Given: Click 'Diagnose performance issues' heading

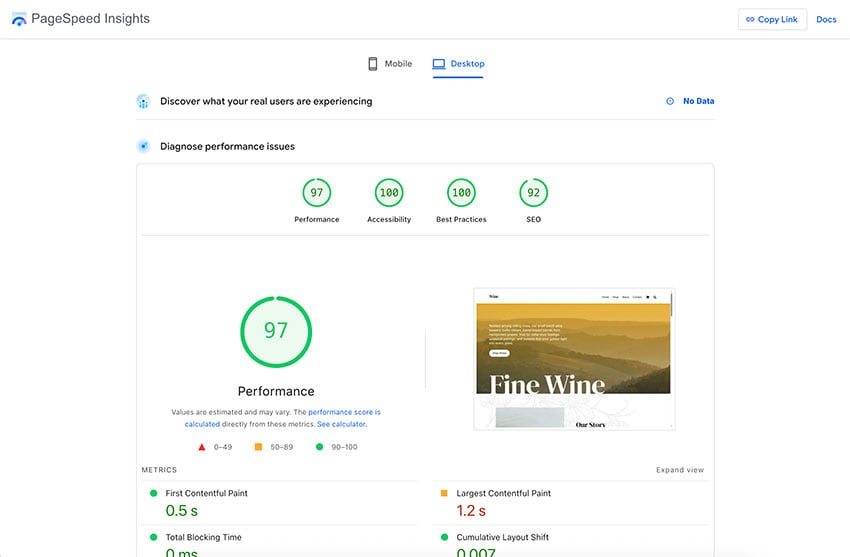Looking at the screenshot, I should click(227, 146).
